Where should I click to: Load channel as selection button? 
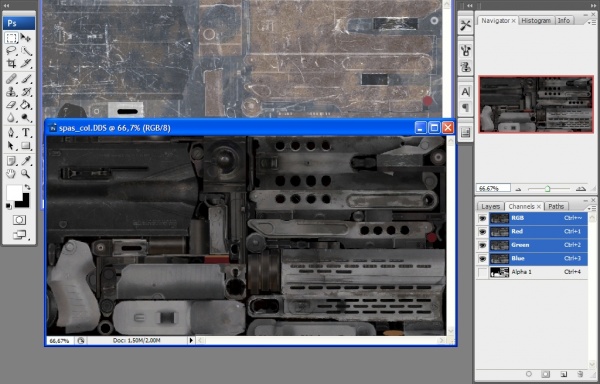pyautogui.click(x=529, y=374)
